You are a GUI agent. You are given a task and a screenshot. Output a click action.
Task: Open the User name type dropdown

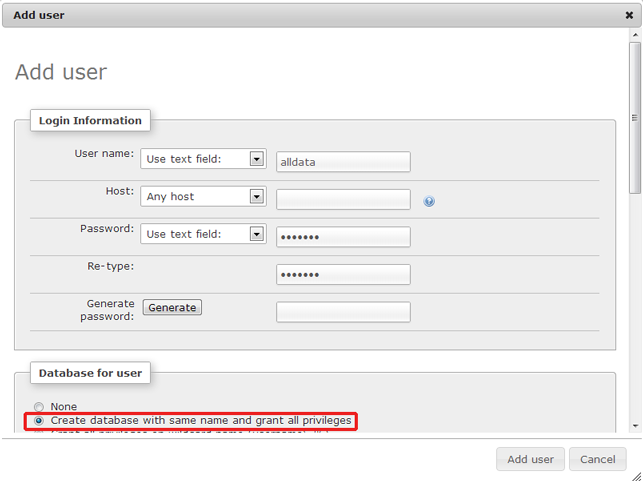(x=256, y=159)
